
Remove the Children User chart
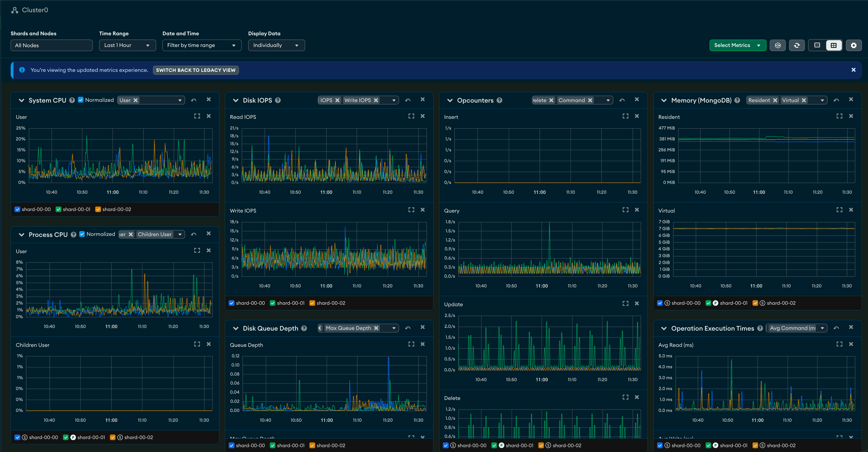click(x=209, y=344)
